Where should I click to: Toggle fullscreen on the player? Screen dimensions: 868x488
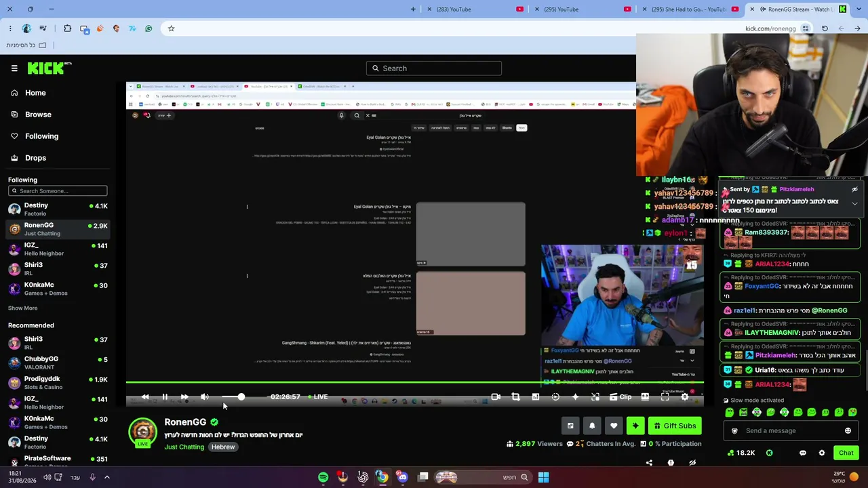coord(665,396)
